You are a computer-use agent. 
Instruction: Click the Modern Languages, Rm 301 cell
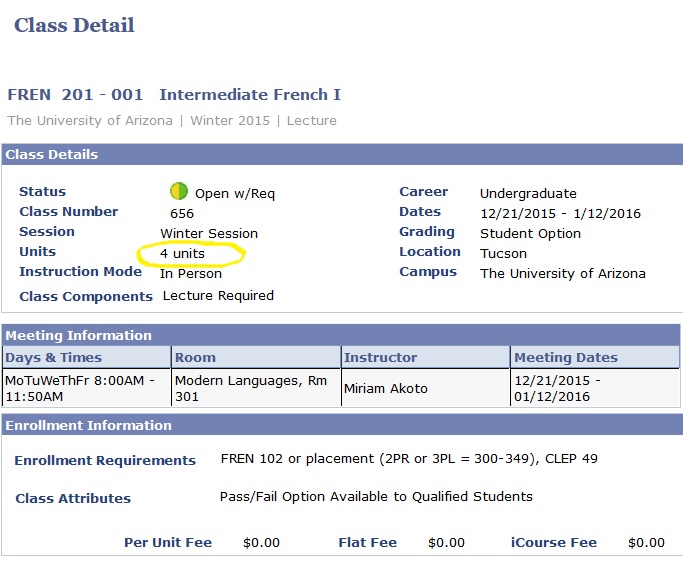point(256,388)
